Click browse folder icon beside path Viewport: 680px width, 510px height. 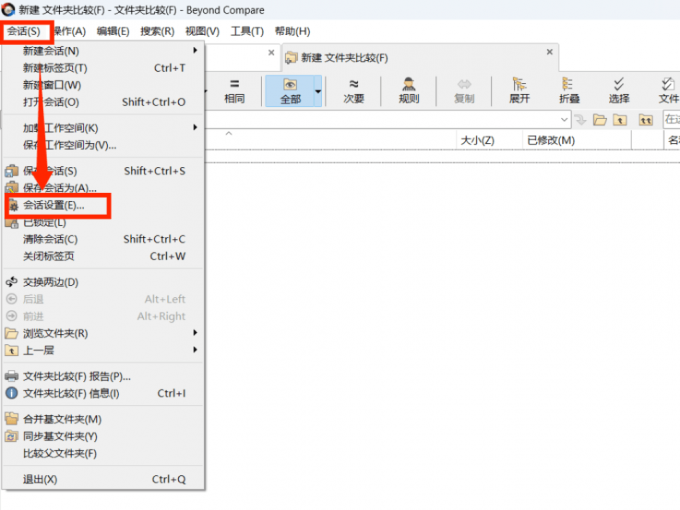click(600, 120)
